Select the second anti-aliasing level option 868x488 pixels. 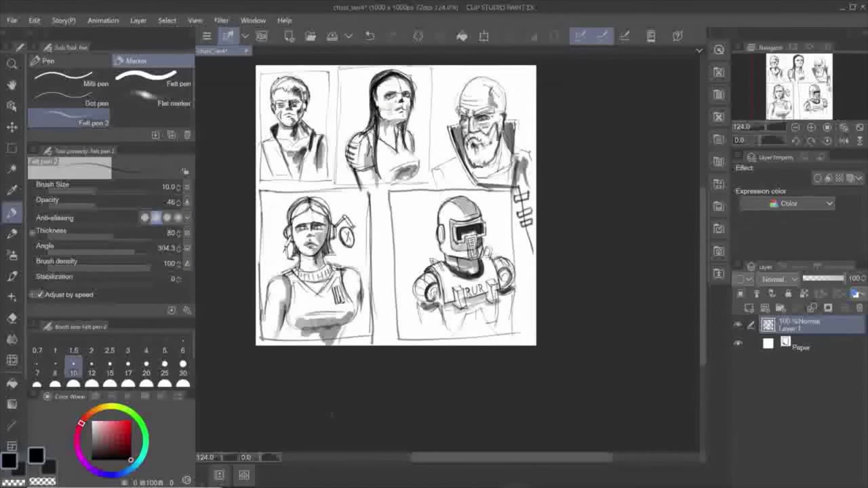[156, 218]
